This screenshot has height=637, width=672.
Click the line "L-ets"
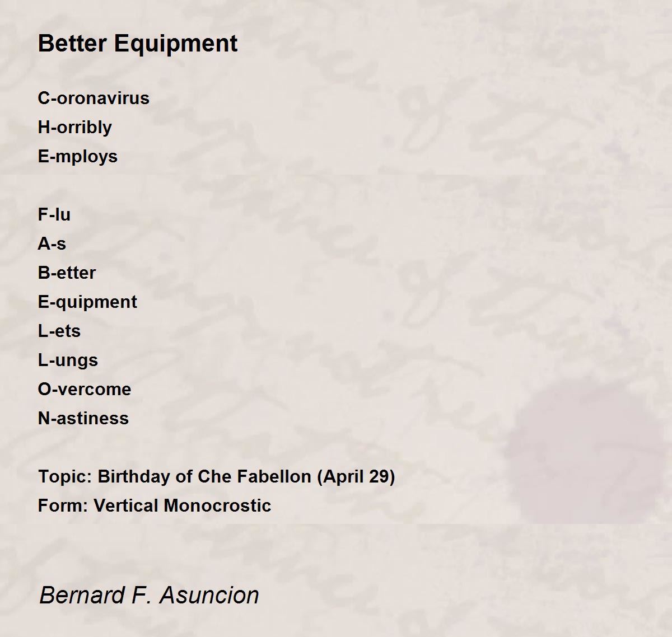point(59,331)
